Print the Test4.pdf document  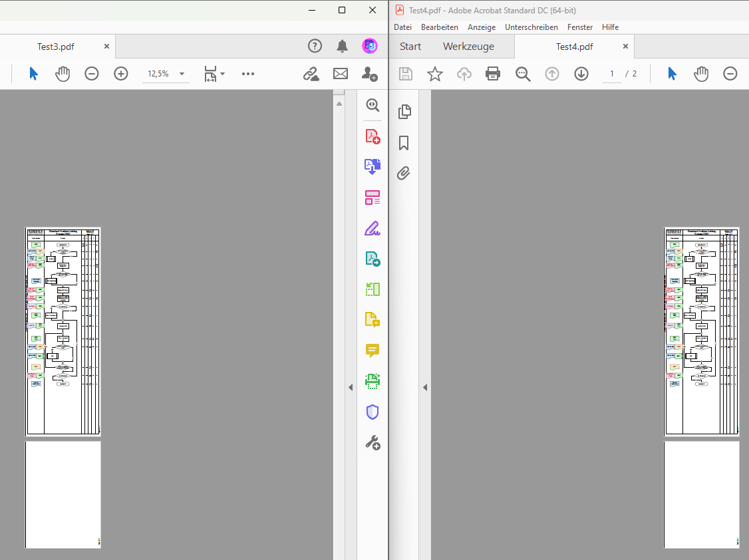click(x=493, y=74)
